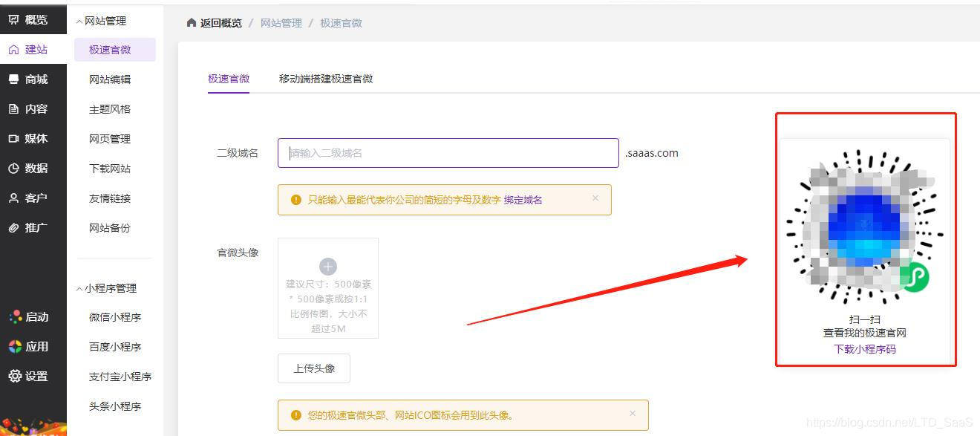Viewport: 980px width, 436px height.
Task: Click the home icon in the breadcrumb
Action: tap(192, 23)
